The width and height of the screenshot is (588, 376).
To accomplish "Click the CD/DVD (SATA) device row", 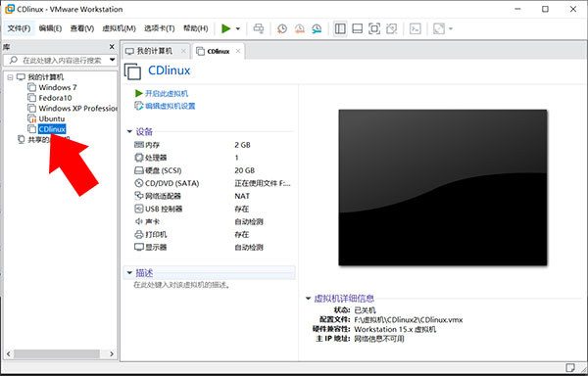I will (213, 183).
